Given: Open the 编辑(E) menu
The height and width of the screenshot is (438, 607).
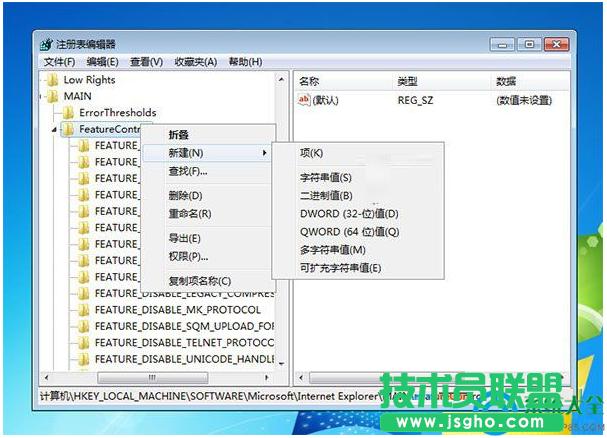Looking at the screenshot, I should 103,62.
